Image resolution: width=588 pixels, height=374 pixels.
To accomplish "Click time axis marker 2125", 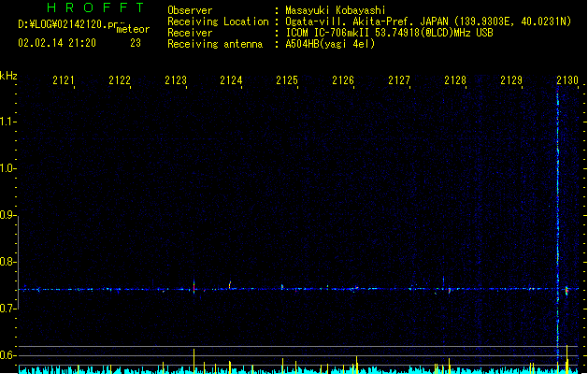I will click(287, 80).
